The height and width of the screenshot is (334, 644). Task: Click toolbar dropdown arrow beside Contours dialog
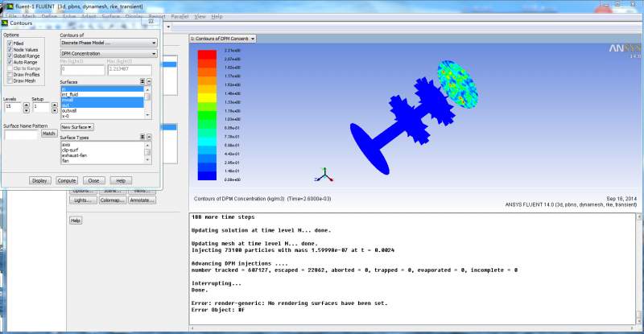[x=168, y=27]
